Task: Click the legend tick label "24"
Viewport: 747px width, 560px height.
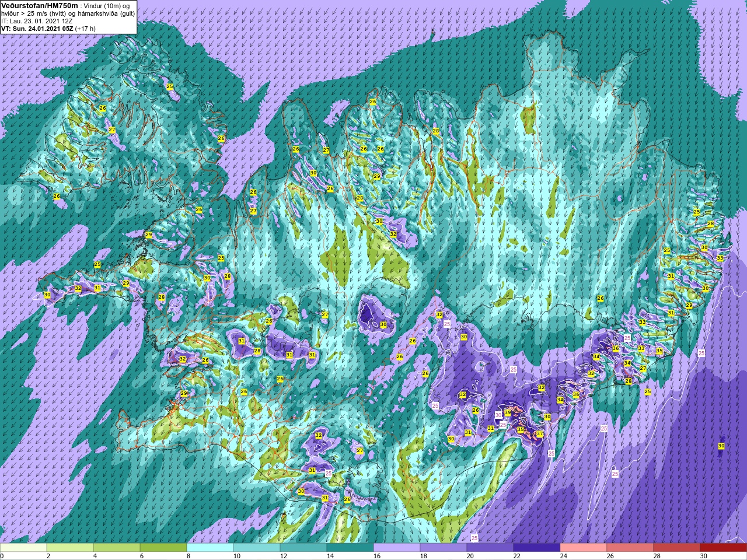Action: (x=564, y=556)
